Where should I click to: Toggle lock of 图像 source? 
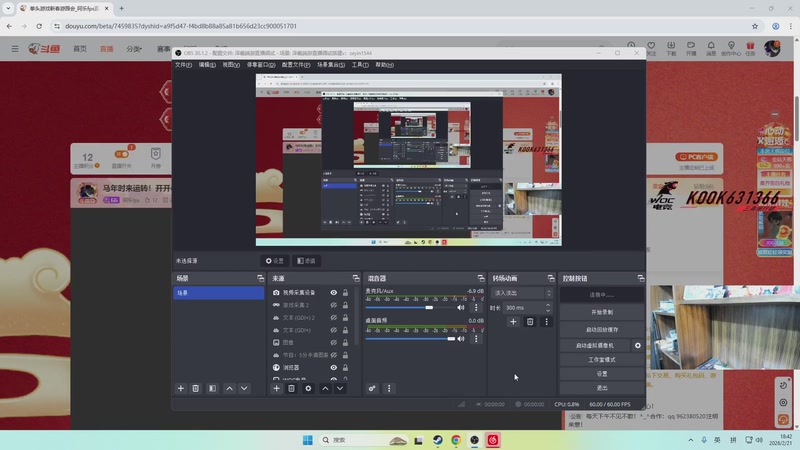click(x=345, y=342)
